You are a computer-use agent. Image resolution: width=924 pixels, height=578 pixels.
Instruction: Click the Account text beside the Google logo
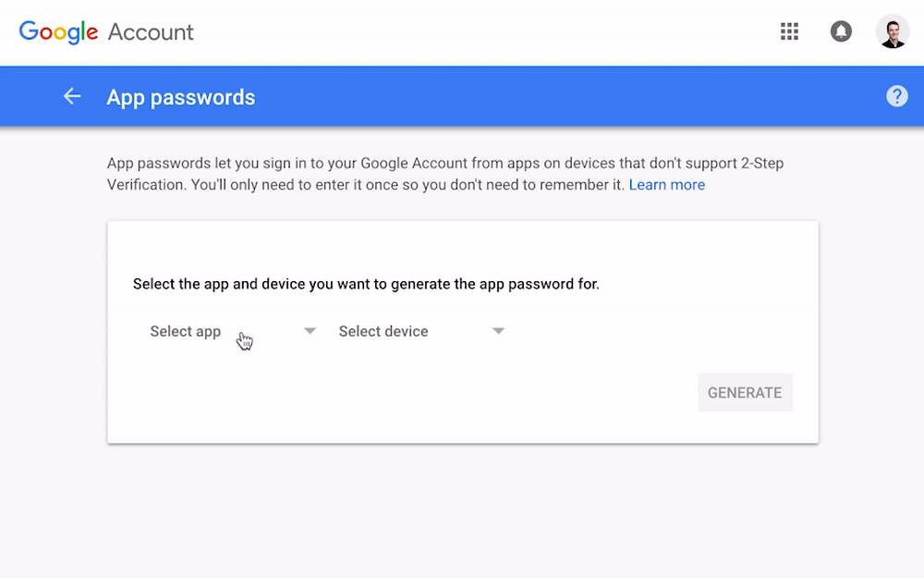(151, 32)
